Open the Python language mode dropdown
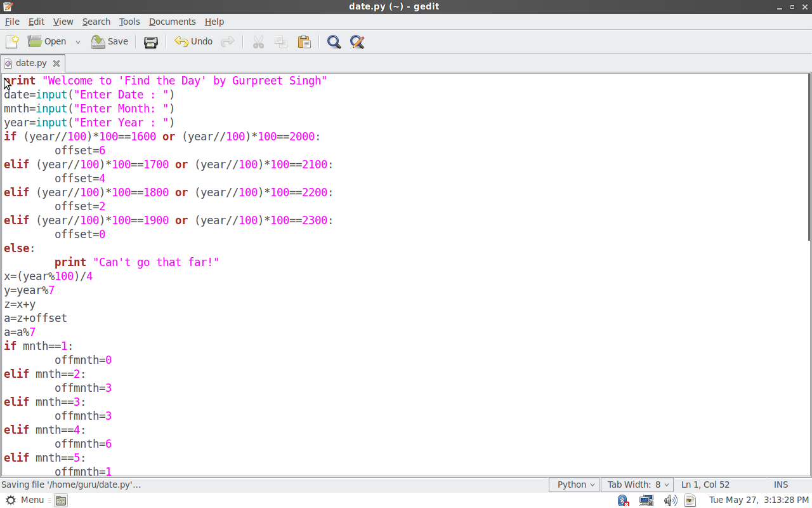Image resolution: width=812 pixels, height=508 pixels. [x=573, y=484]
